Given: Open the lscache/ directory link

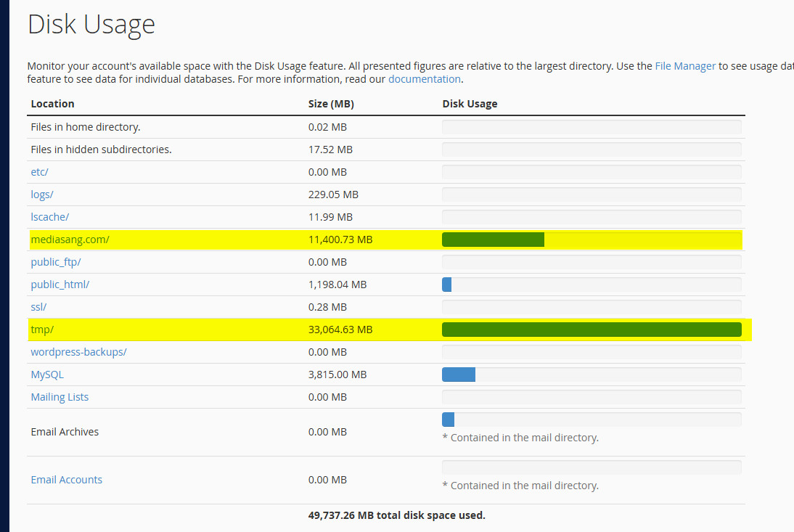Looking at the screenshot, I should point(49,217).
